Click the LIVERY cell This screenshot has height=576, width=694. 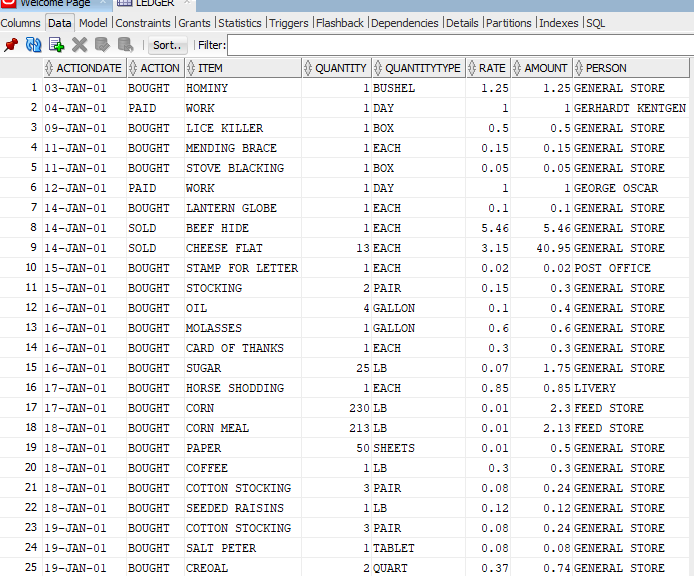(630, 388)
